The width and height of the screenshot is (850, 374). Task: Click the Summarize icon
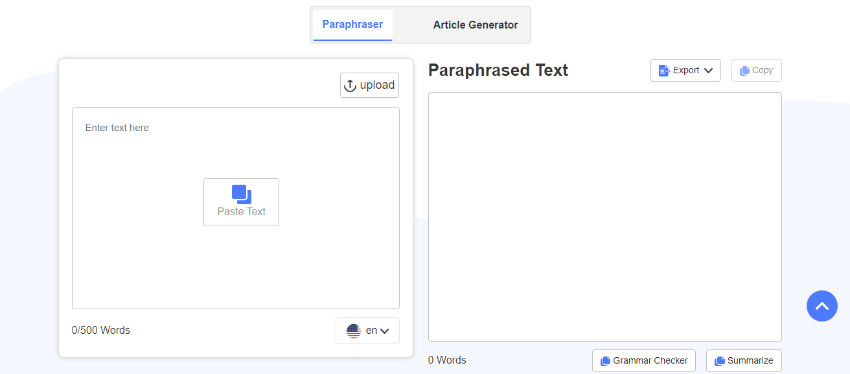pyautogui.click(x=719, y=361)
